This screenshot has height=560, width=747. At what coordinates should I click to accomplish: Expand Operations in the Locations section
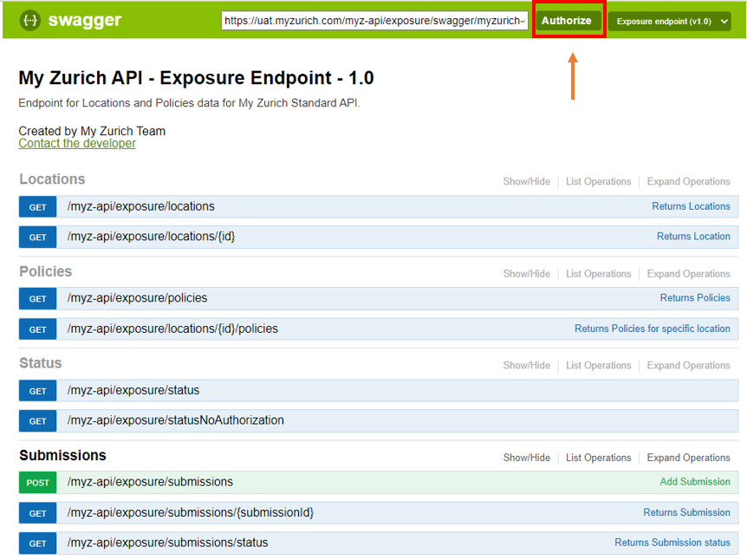coord(688,182)
